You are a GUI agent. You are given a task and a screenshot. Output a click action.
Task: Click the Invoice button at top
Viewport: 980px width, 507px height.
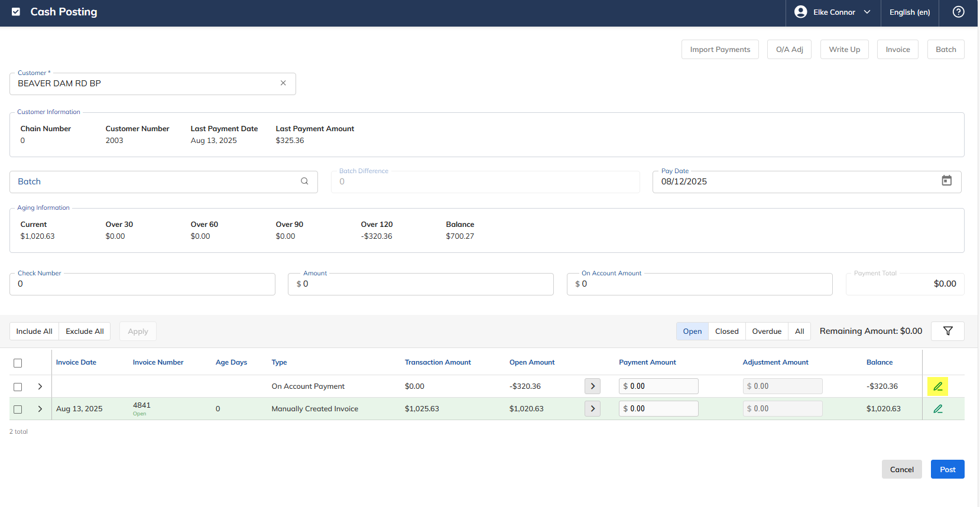[897, 50]
